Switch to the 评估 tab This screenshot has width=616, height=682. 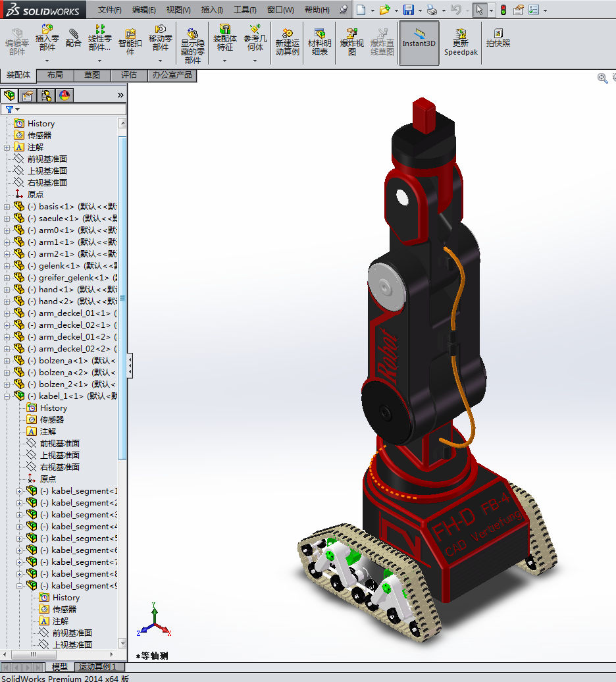coord(129,75)
